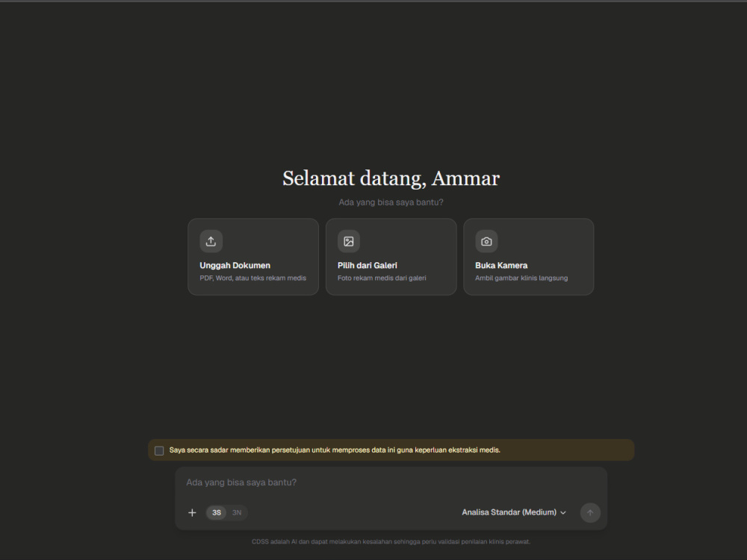Screen dimensions: 747x560
Task: Launch the Buka Kamera card
Action: coord(528,257)
